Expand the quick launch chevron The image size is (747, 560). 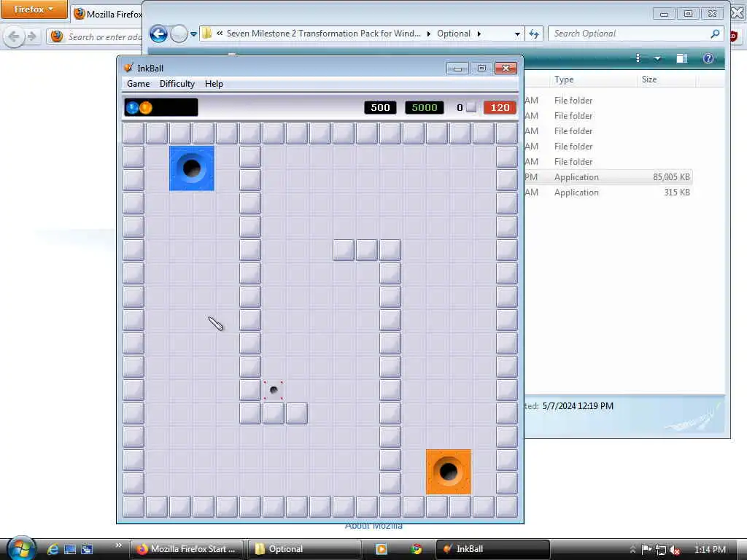pyautogui.click(x=119, y=545)
